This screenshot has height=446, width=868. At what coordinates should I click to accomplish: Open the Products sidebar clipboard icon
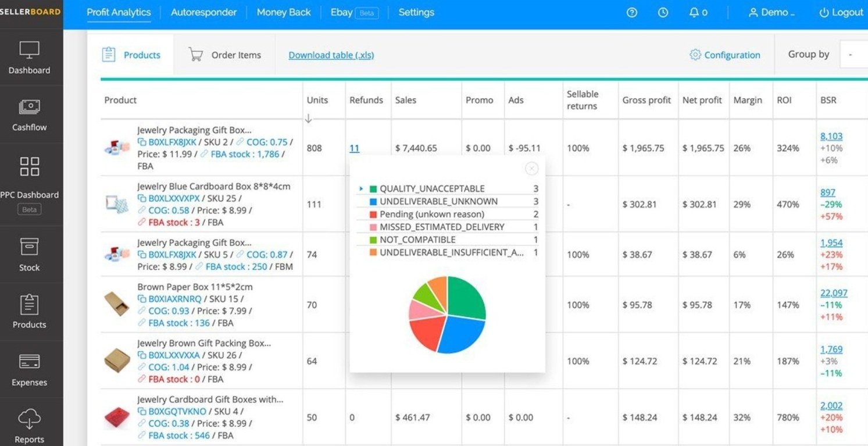[29, 304]
